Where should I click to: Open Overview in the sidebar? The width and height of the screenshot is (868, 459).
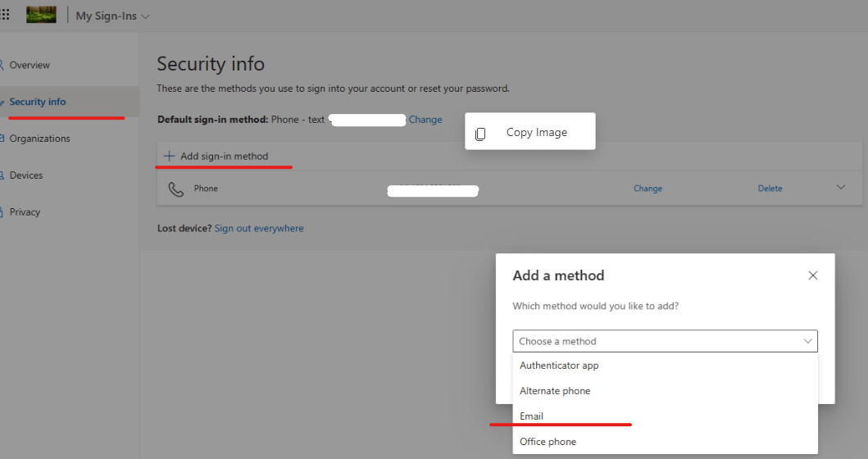tap(30, 65)
